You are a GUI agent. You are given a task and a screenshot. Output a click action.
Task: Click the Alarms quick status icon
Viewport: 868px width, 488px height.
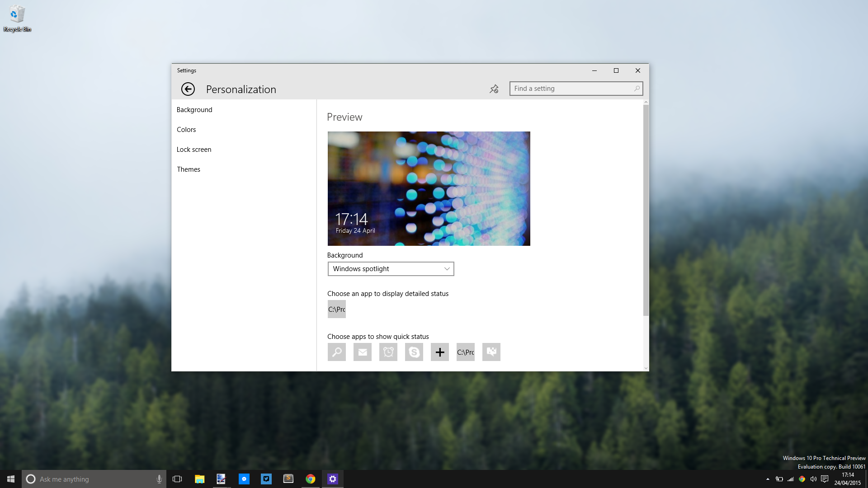[388, 352]
